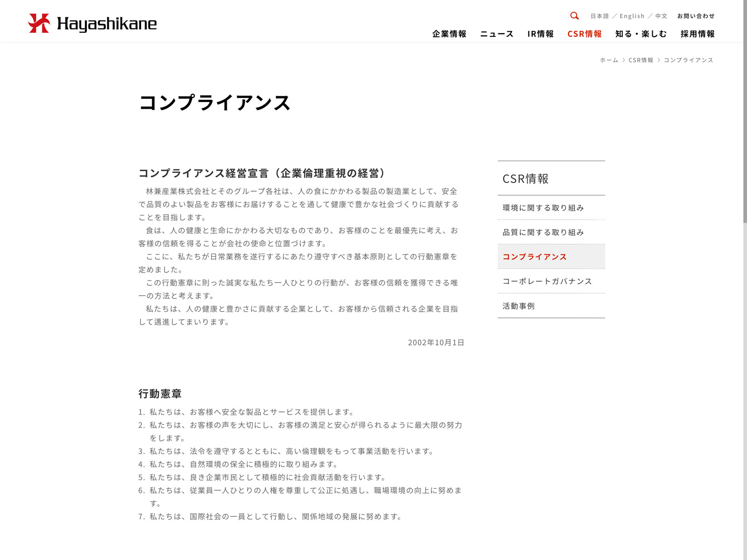The image size is (747, 560).
Task: Open the 採用情報 recruitment menu
Action: point(698,34)
